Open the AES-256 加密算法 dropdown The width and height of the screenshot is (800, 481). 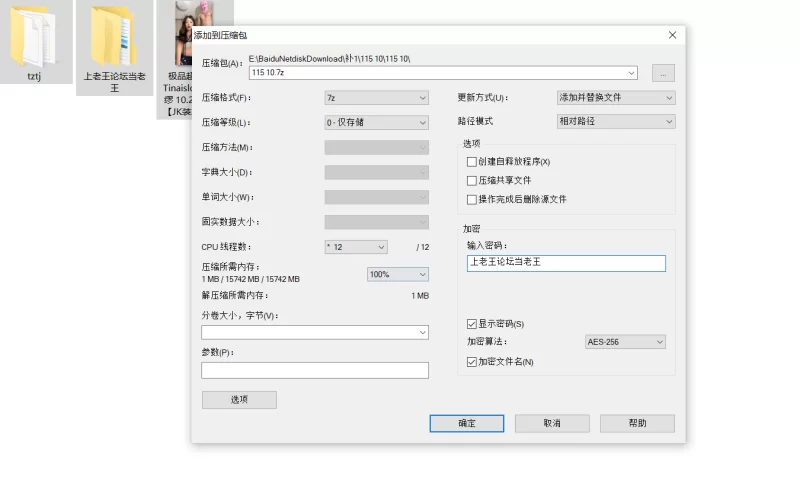coord(625,342)
